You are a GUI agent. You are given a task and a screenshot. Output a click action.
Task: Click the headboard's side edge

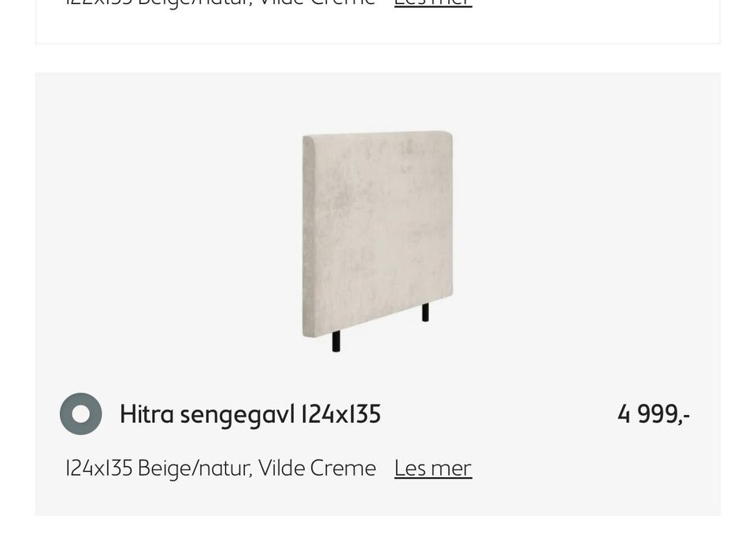(x=309, y=236)
